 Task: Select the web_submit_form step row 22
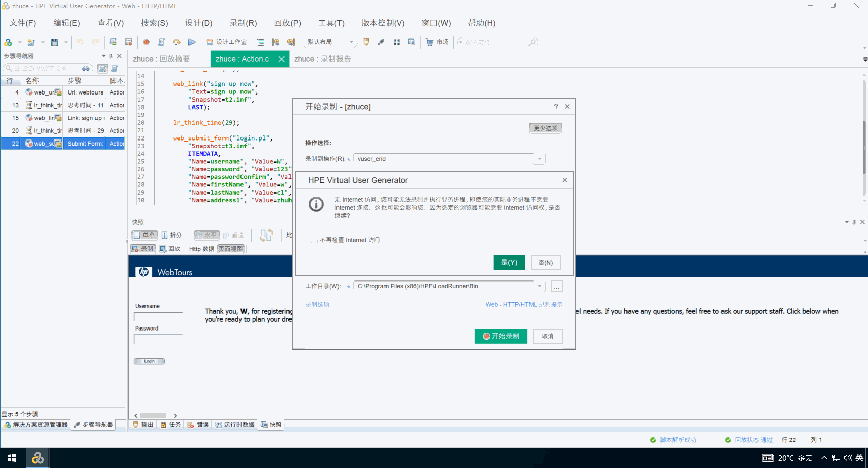point(63,144)
